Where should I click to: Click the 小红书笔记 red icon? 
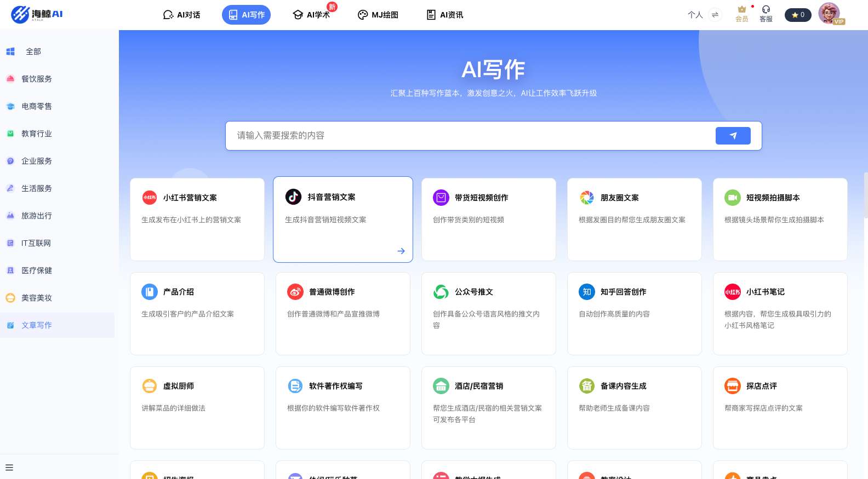tap(733, 292)
